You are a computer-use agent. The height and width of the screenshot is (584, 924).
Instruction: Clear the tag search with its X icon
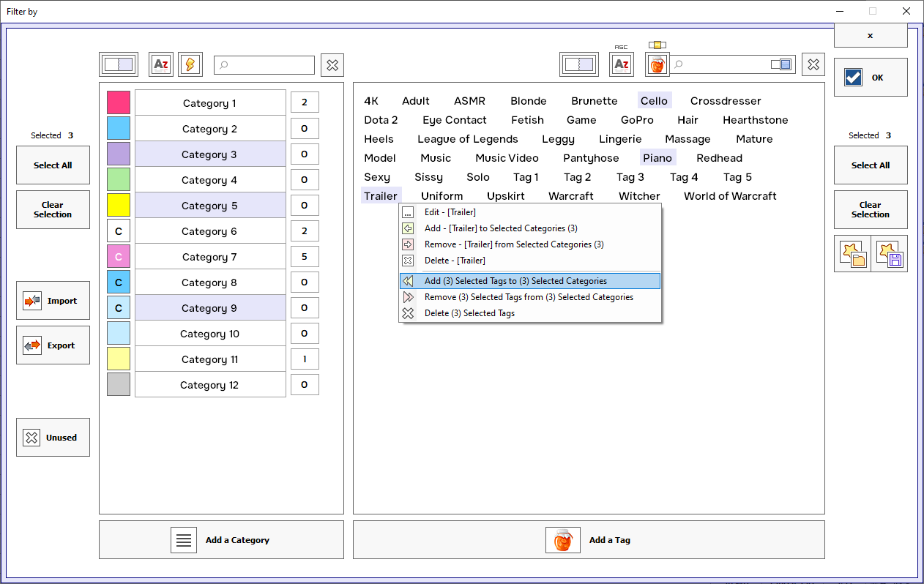pyautogui.click(x=813, y=64)
